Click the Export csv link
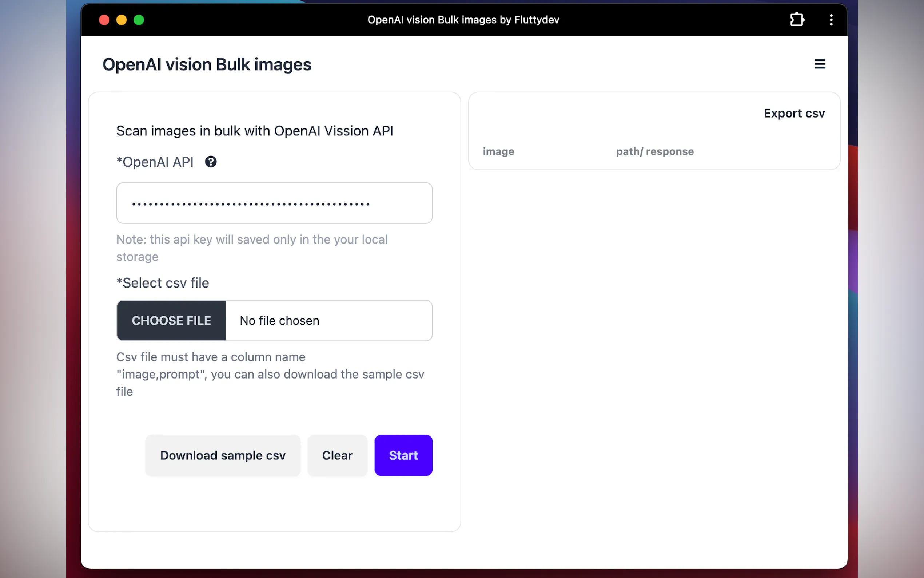Viewport: 924px width, 578px height. click(794, 114)
